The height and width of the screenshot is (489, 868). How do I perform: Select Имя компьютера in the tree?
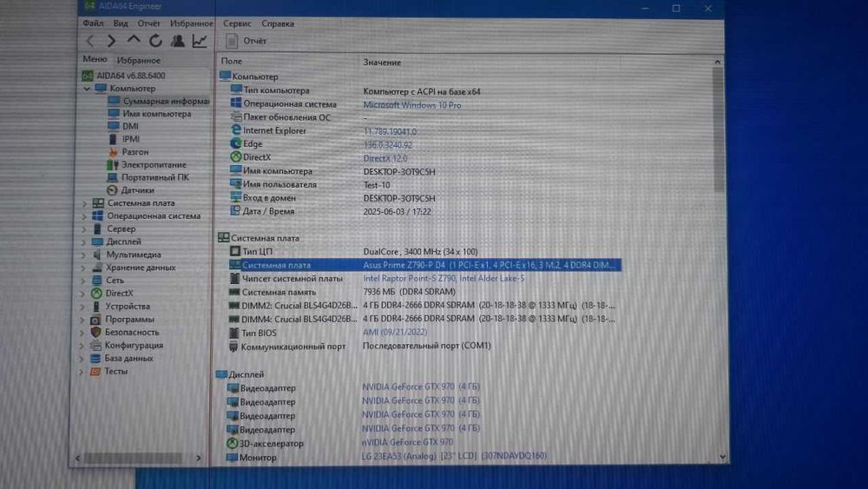click(156, 114)
